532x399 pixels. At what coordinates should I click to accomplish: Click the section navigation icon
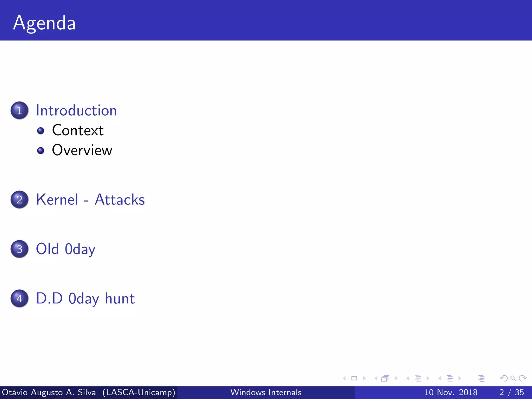click(x=450, y=378)
